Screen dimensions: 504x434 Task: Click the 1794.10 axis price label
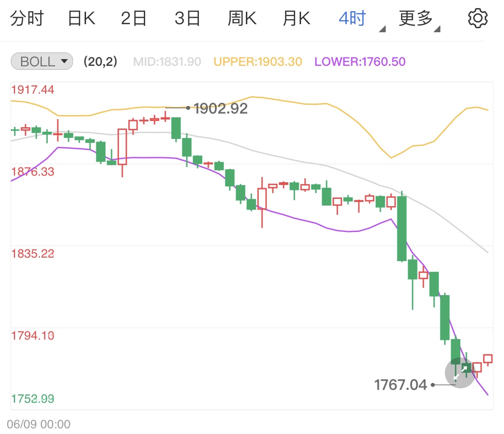[x=33, y=336]
